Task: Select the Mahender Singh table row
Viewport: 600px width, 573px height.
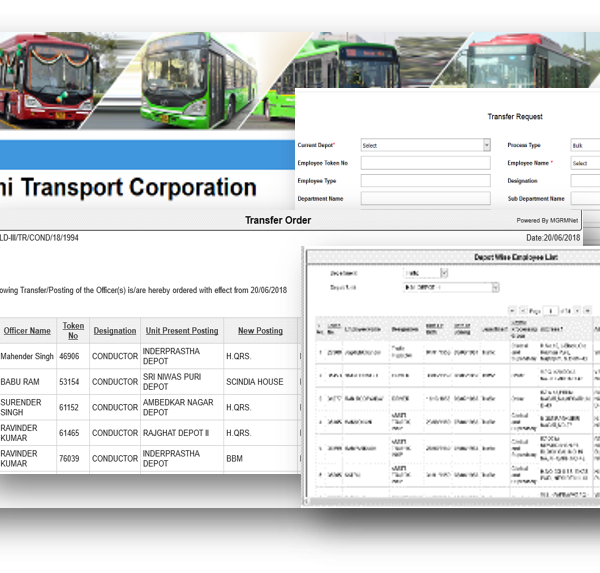Action: [148, 355]
